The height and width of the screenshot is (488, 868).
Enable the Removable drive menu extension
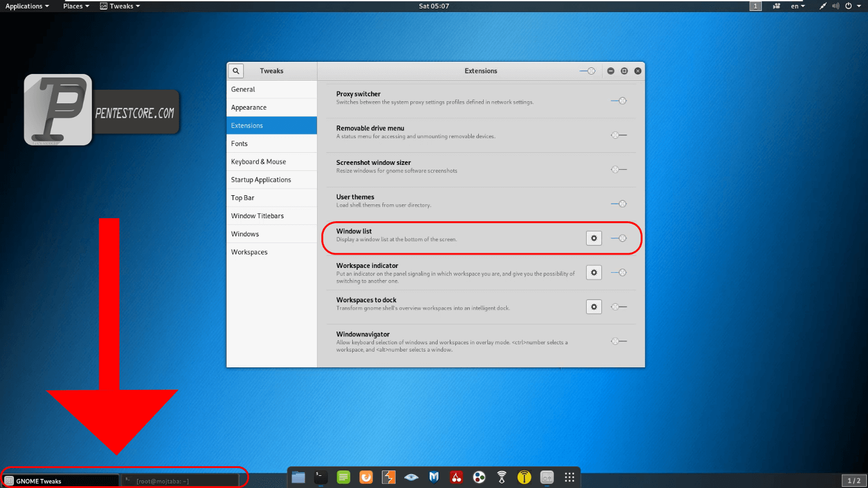[618, 135]
